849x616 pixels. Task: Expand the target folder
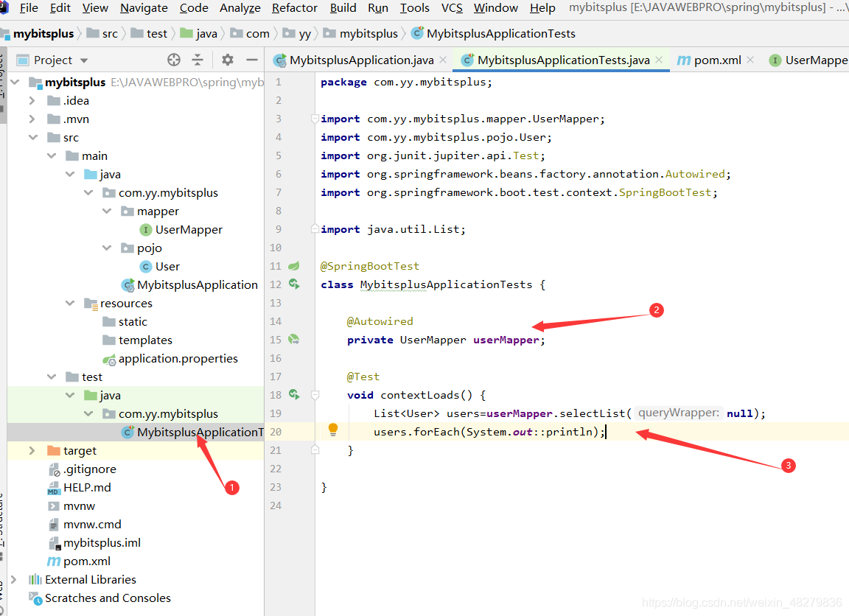pos(32,450)
